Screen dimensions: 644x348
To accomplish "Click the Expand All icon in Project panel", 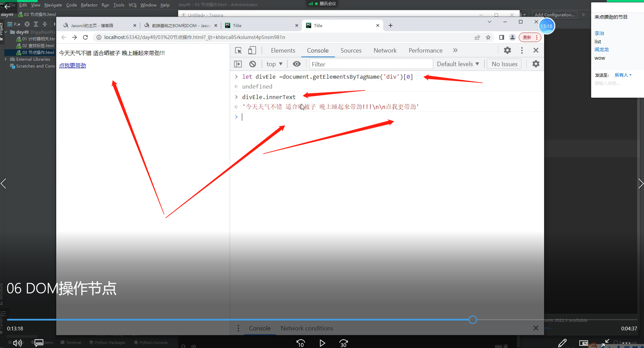I will tap(36, 24).
